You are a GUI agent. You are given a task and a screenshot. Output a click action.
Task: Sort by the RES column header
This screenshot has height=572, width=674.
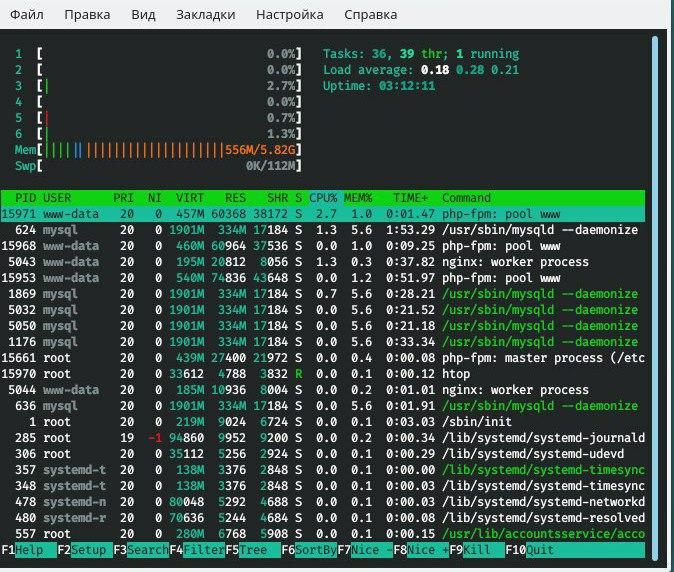coord(235,198)
